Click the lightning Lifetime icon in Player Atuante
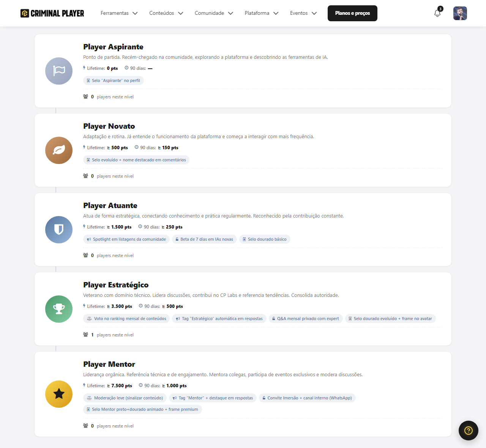486x448 pixels. coord(84,227)
